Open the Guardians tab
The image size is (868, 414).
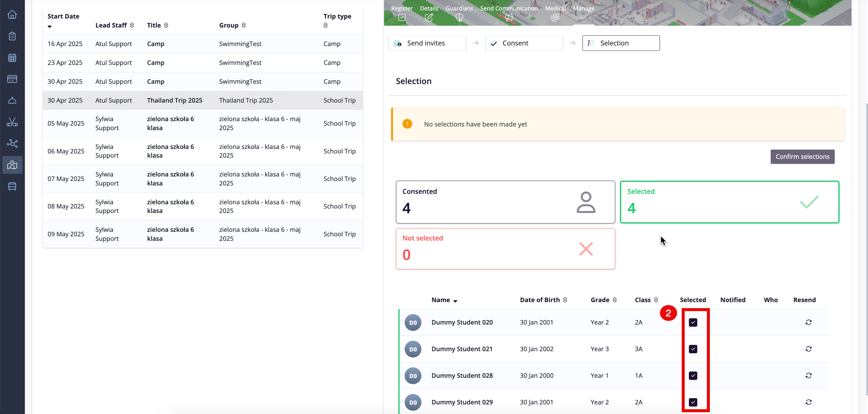[459, 13]
